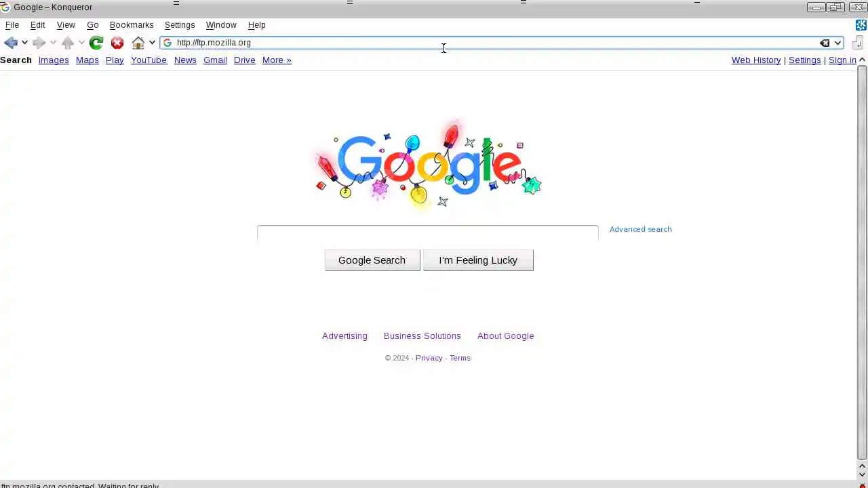The width and height of the screenshot is (868, 488).
Task: Click the scrollbar down arrow at bottom
Action: (863, 474)
